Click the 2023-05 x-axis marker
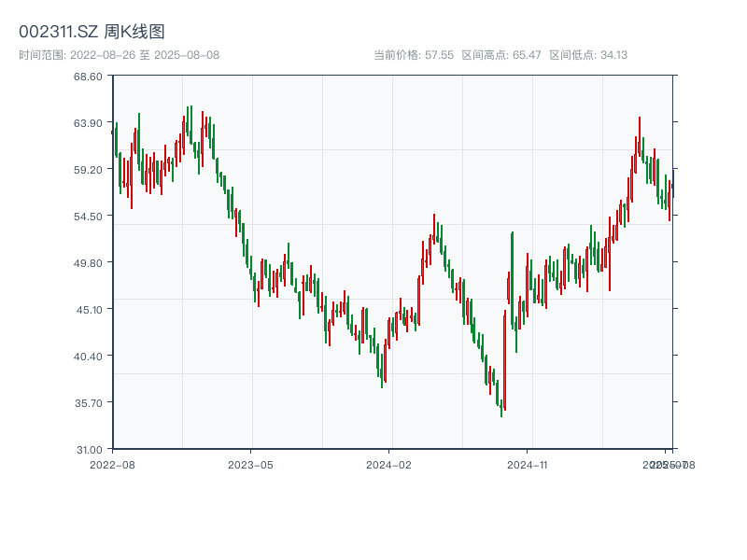This screenshot has width=747, height=560. click(x=250, y=465)
